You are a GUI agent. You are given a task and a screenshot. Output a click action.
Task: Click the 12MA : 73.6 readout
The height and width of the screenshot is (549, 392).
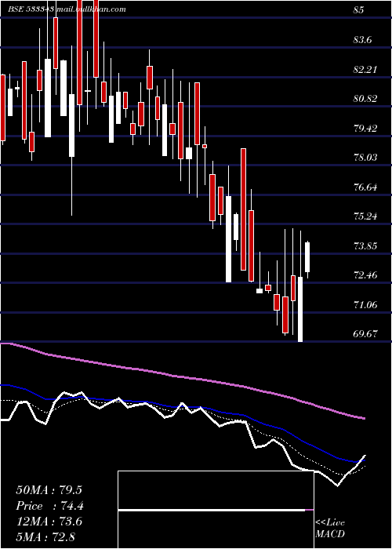coord(49,522)
